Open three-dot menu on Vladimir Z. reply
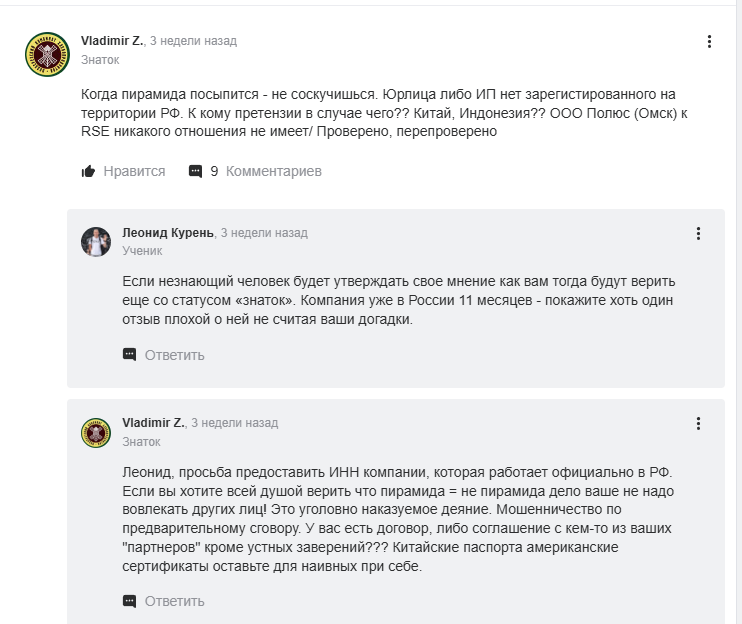Screen dimensions: 742x624 coord(699,423)
